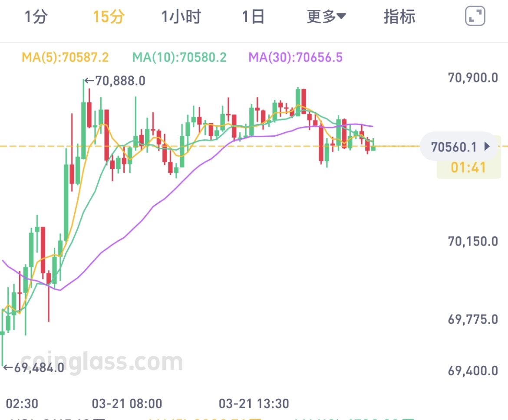
Task: Select the MA(10) indicator label
Action: 179,57
